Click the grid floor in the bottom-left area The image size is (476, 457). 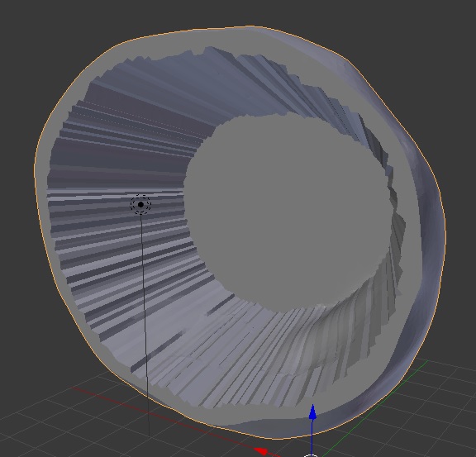coord(60,425)
